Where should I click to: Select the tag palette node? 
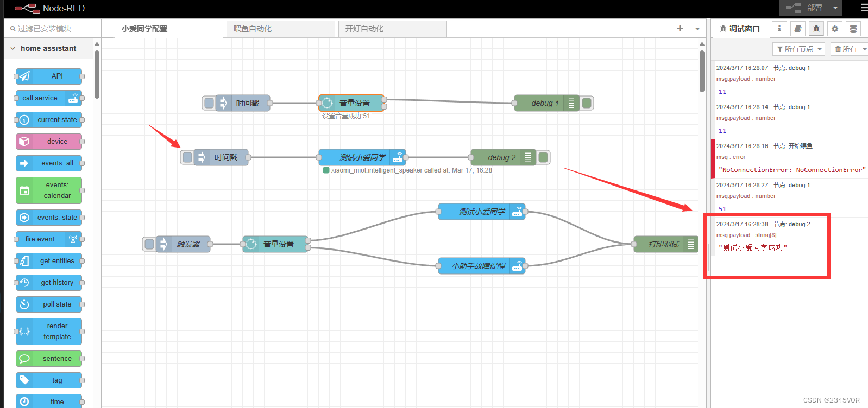coord(49,380)
